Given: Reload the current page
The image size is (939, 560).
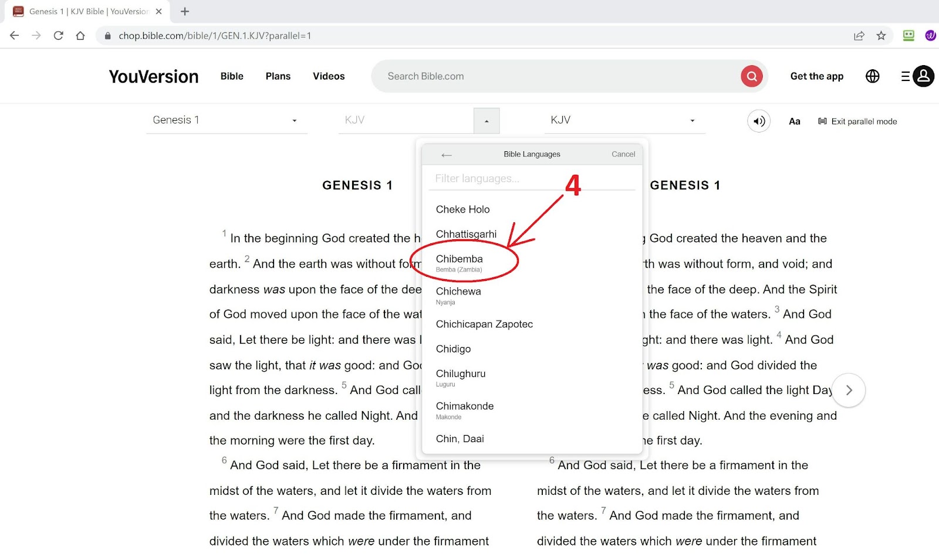Looking at the screenshot, I should tap(58, 36).
